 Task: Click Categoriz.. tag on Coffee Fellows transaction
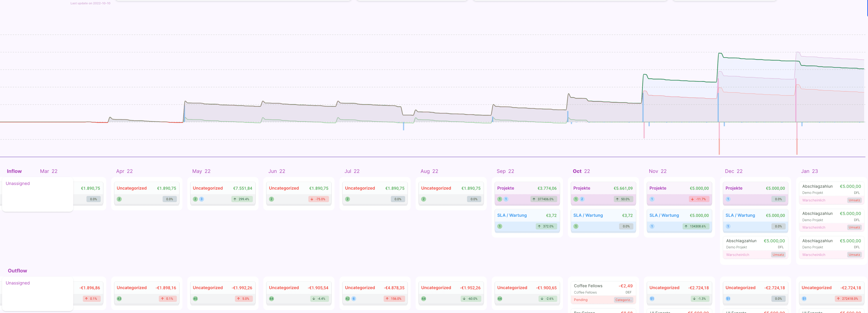623,300
